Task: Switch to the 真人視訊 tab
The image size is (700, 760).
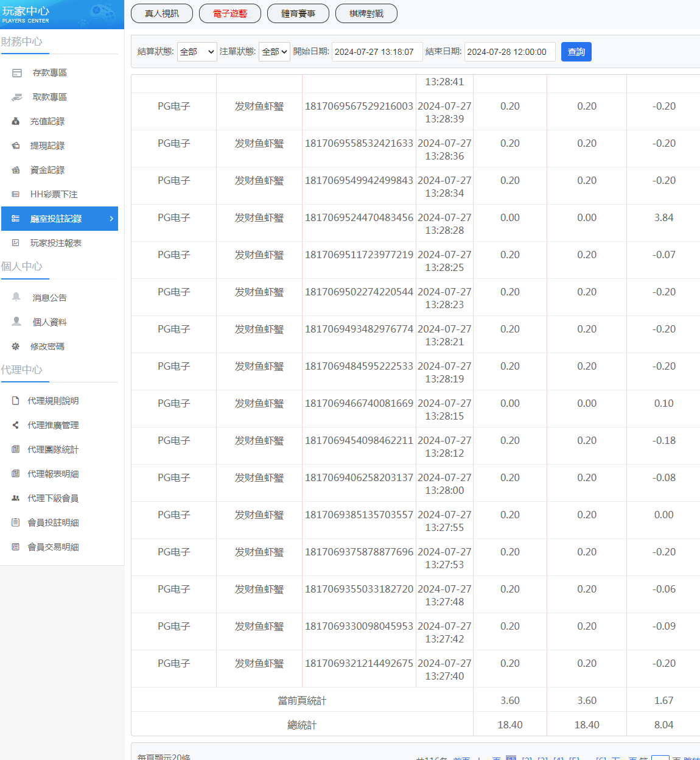Action: 162,13
